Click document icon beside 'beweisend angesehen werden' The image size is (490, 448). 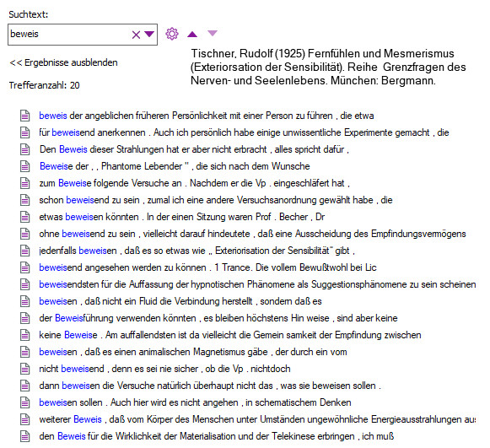25,267
